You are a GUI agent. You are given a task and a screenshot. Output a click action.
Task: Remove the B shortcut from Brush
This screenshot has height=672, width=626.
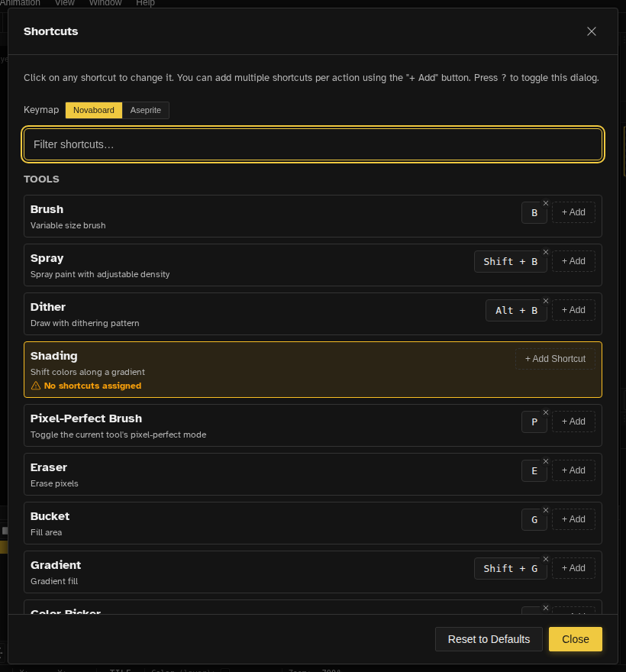(545, 203)
